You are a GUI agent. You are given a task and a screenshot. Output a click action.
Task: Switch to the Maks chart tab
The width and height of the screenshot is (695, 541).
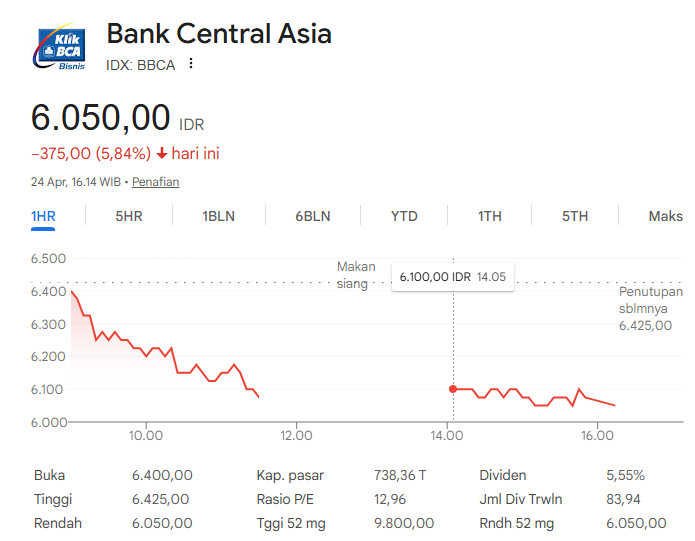[665, 216]
